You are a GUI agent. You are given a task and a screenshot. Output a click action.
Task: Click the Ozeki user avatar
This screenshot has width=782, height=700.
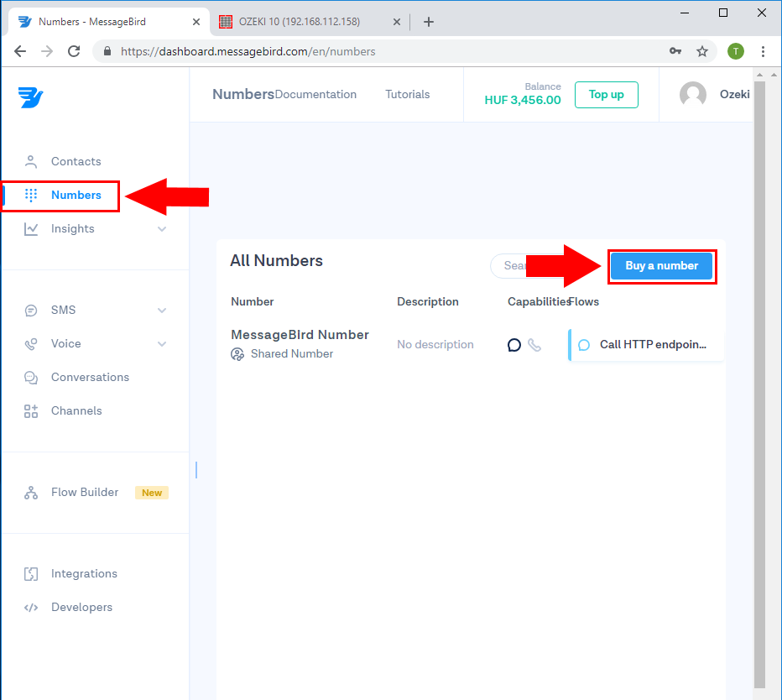click(693, 94)
